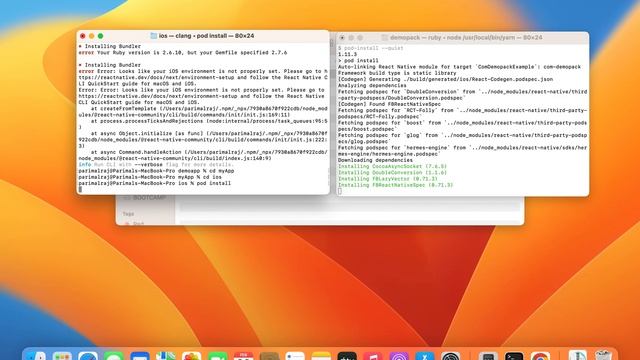Screen dimensions: 640x360
Task: Open Calendar from the Dock
Action: point(243,356)
